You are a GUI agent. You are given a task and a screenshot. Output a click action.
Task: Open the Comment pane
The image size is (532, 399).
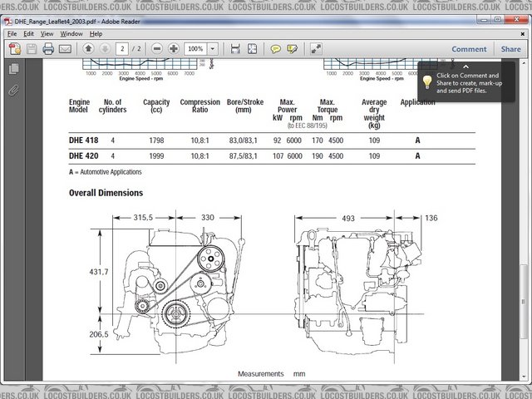(x=469, y=49)
